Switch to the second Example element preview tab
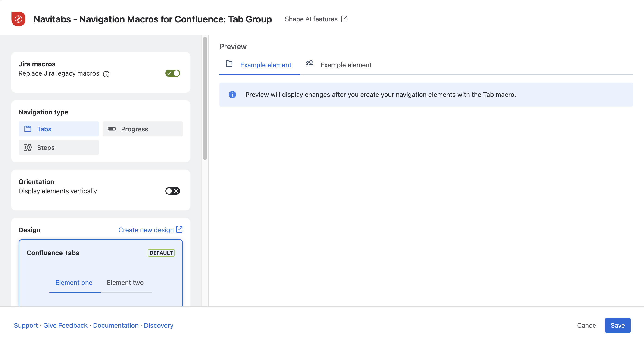This screenshot has width=644, height=343. (x=339, y=65)
